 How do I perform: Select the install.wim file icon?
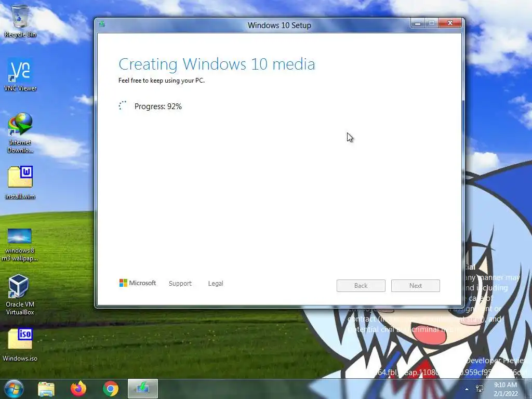point(20,182)
